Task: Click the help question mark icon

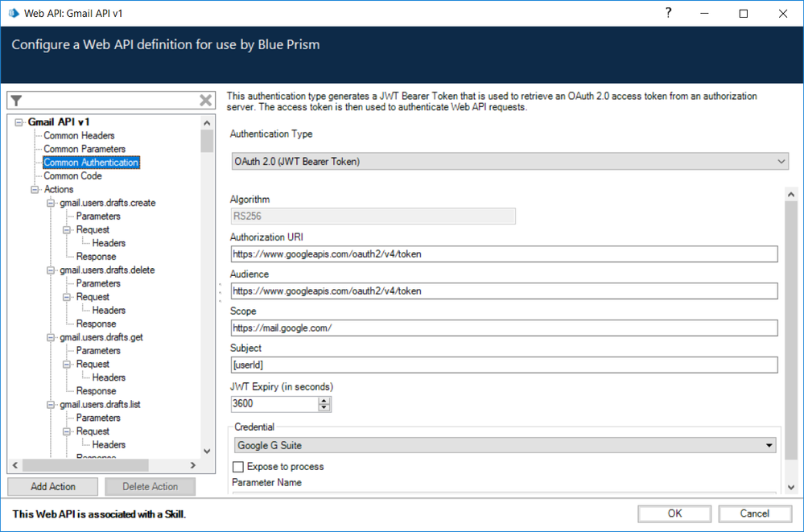Action: 668,13
